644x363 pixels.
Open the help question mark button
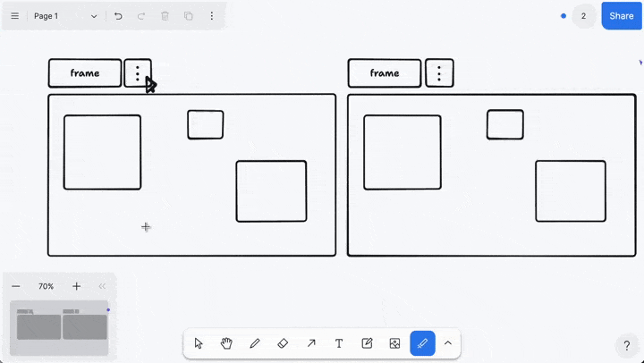click(627, 345)
